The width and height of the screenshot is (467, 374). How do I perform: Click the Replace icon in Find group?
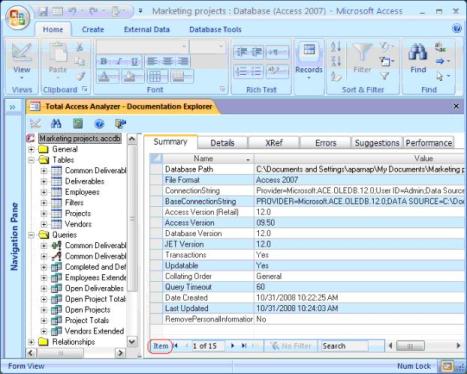coord(440,47)
